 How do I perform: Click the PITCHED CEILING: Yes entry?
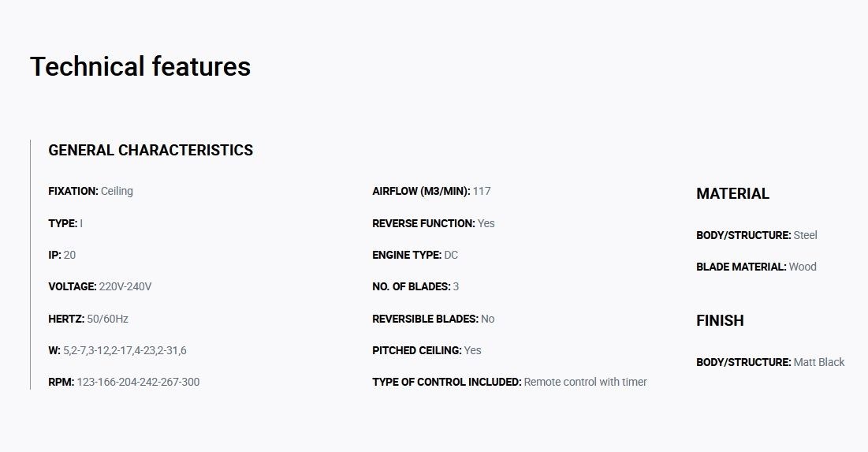[x=427, y=350]
